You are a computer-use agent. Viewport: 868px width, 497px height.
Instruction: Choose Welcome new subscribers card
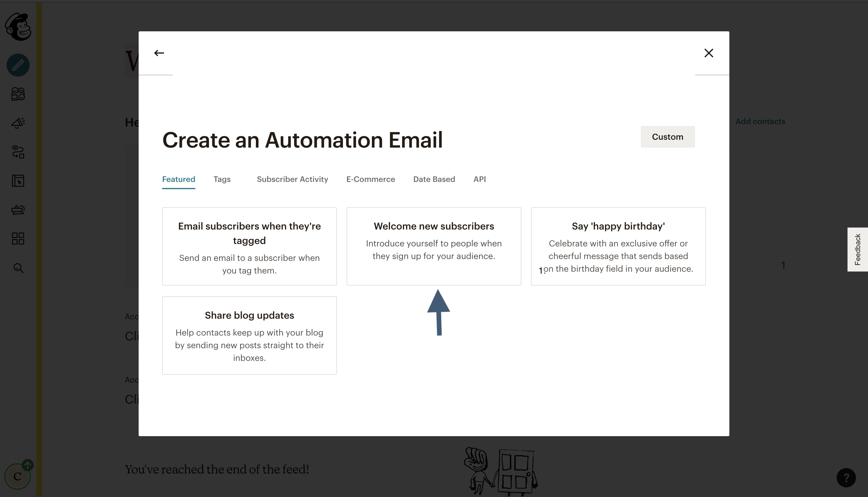pos(434,246)
